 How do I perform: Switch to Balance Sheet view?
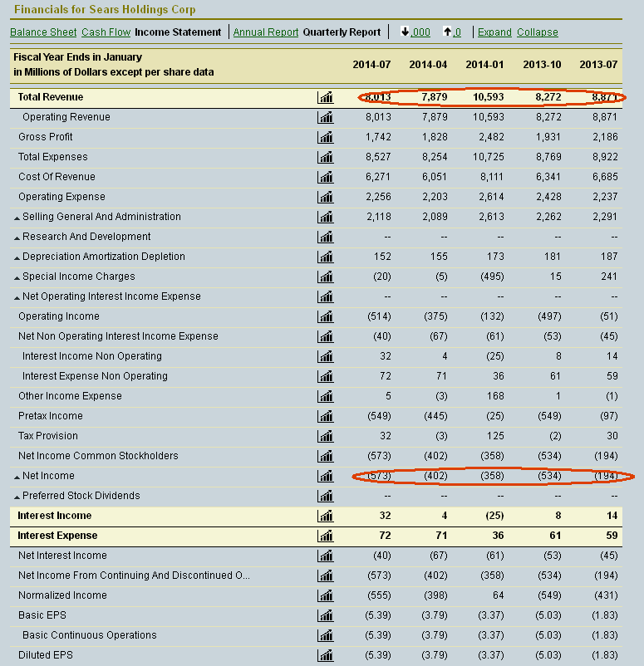coord(43,32)
